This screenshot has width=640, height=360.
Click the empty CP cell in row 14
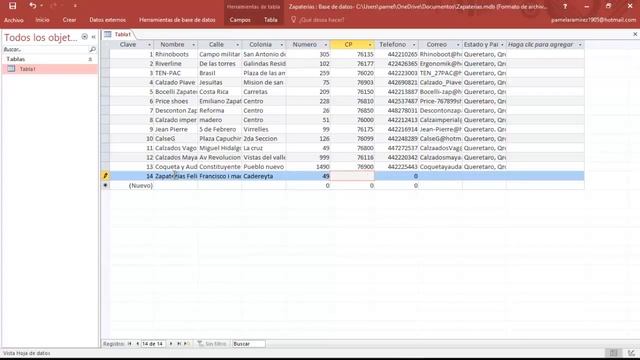tap(352, 176)
